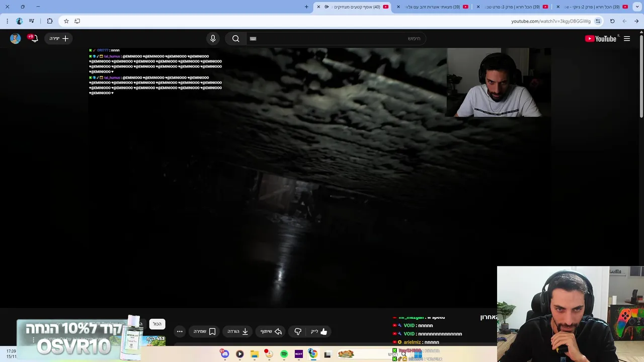Close the מצאתי אוצרות זהב tab
Image resolution: width=644 pixels, height=362 pixels.
(x=398, y=7)
